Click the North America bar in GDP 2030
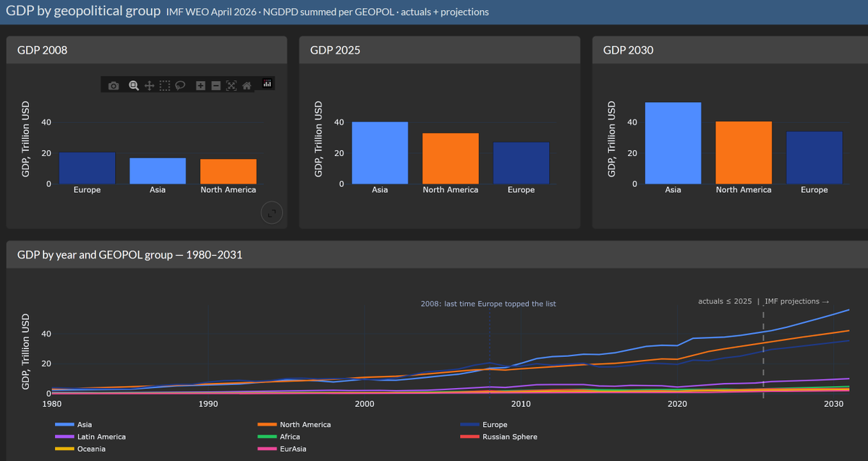 [x=744, y=152]
